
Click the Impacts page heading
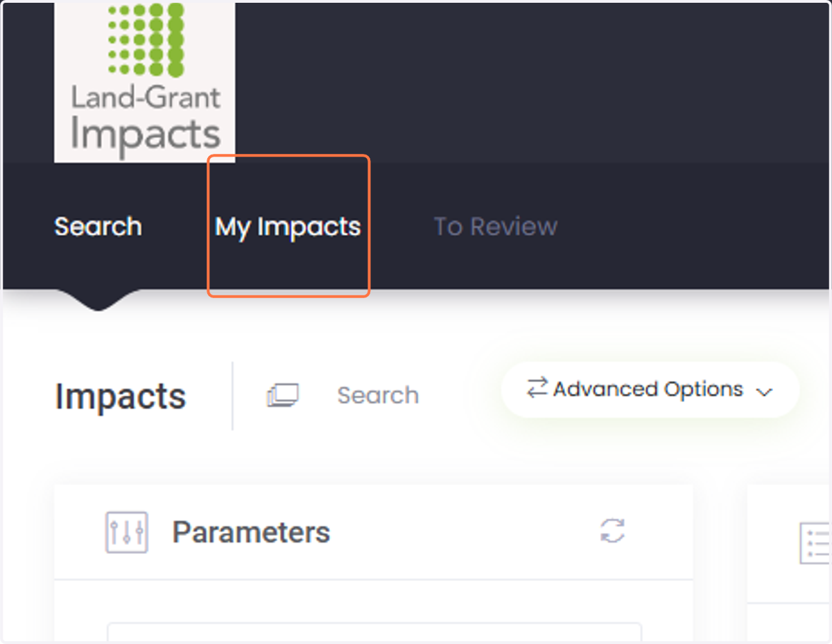click(121, 397)
